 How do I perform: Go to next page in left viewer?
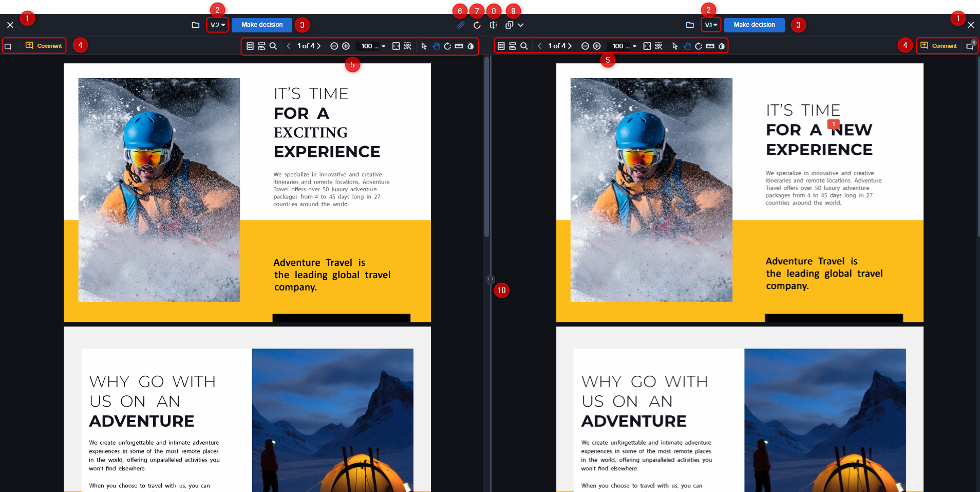point(319,46)
